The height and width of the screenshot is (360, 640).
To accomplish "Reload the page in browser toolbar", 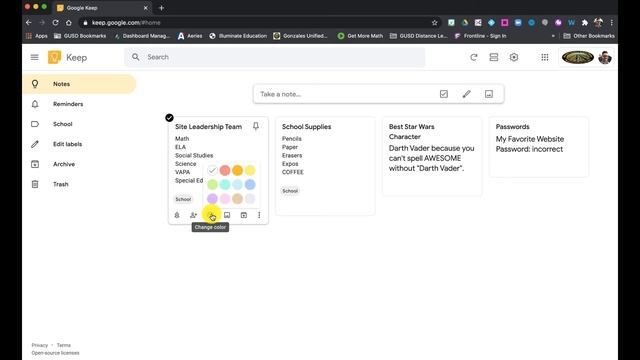I will click(56, 22).
